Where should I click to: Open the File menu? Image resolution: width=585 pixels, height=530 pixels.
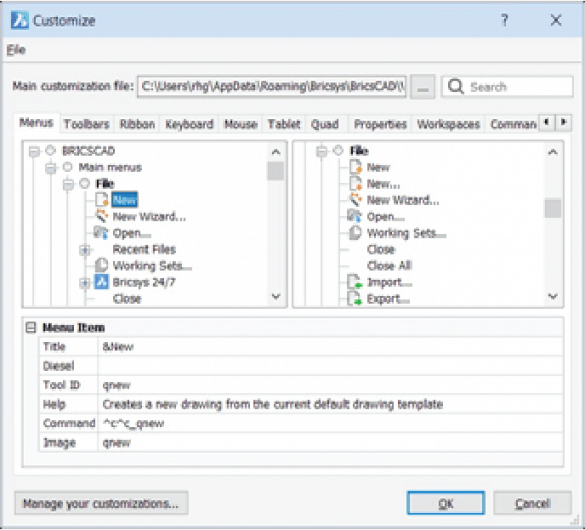click(16, 50)
